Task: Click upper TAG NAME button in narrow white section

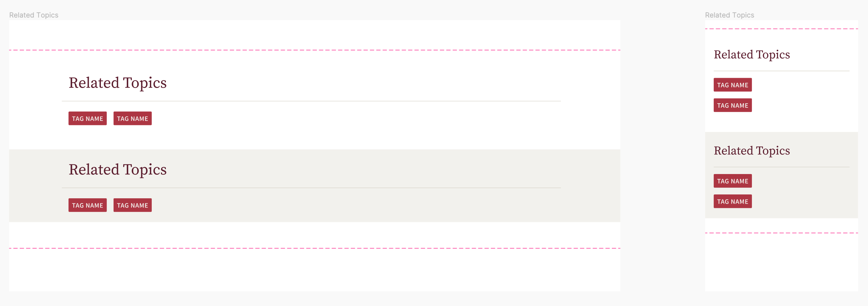Action: [x=732, y=85]
